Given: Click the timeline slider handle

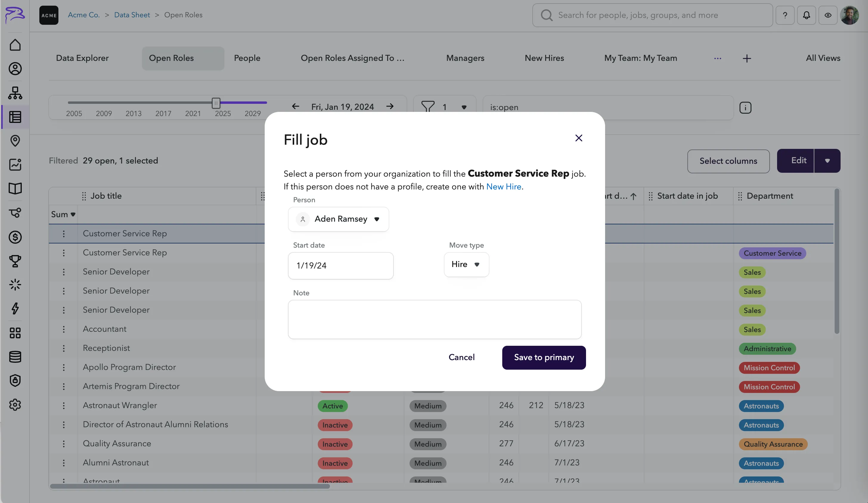Looking at the screenshot, I should pyautogui.click(x=216, y=103).
